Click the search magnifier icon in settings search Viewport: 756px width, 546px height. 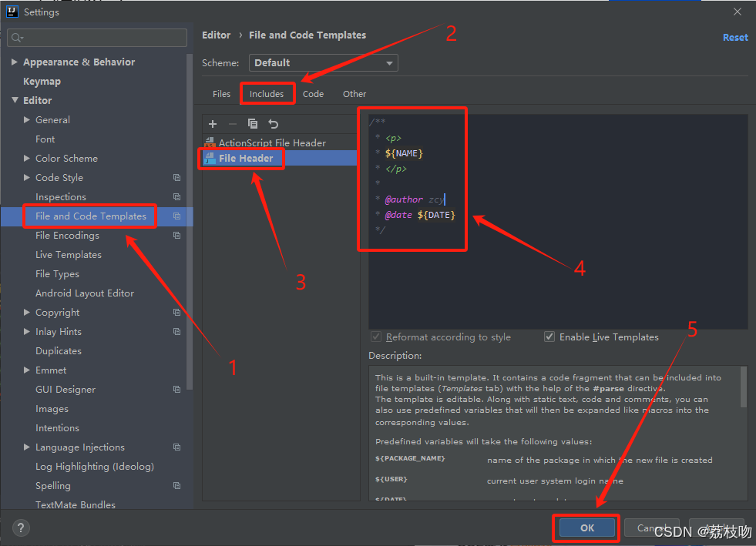click(17, 38)
